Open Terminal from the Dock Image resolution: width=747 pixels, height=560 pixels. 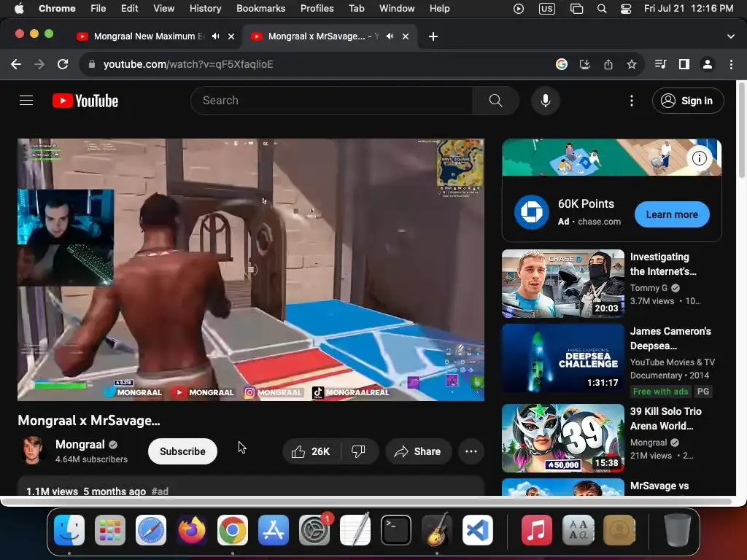tap(395, 530)
